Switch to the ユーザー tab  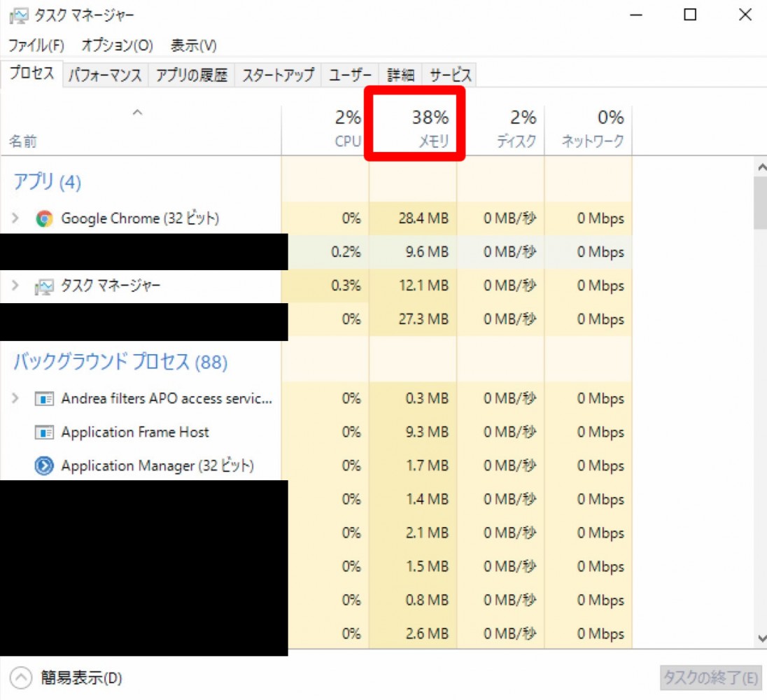pos(350,75)
